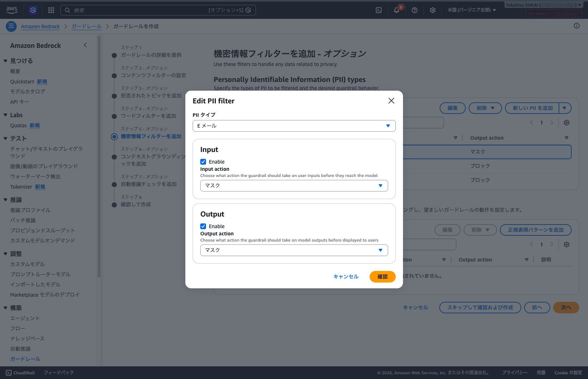Click Cookie の設定 in footer
The image size is (588, 379).
pos(568,373)
